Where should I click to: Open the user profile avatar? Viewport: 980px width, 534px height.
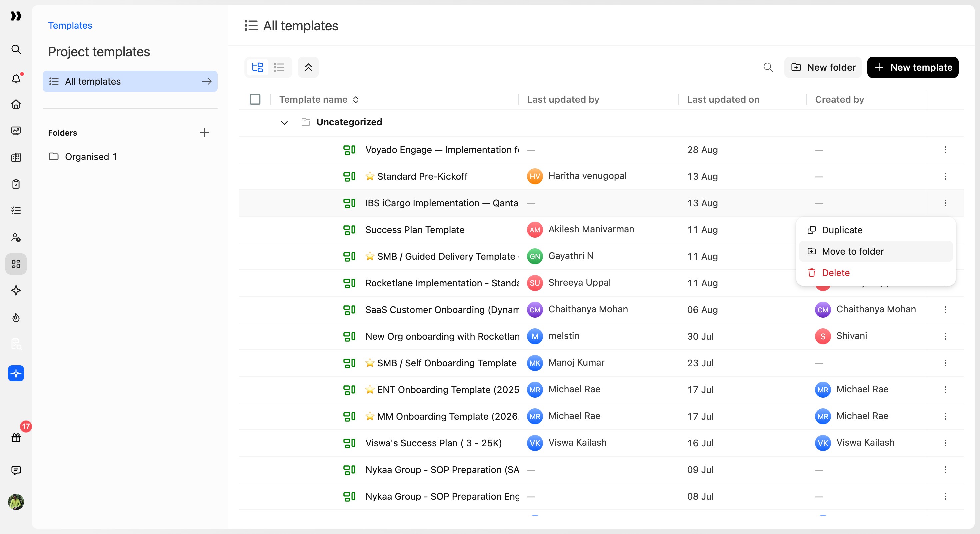point(16,502)
